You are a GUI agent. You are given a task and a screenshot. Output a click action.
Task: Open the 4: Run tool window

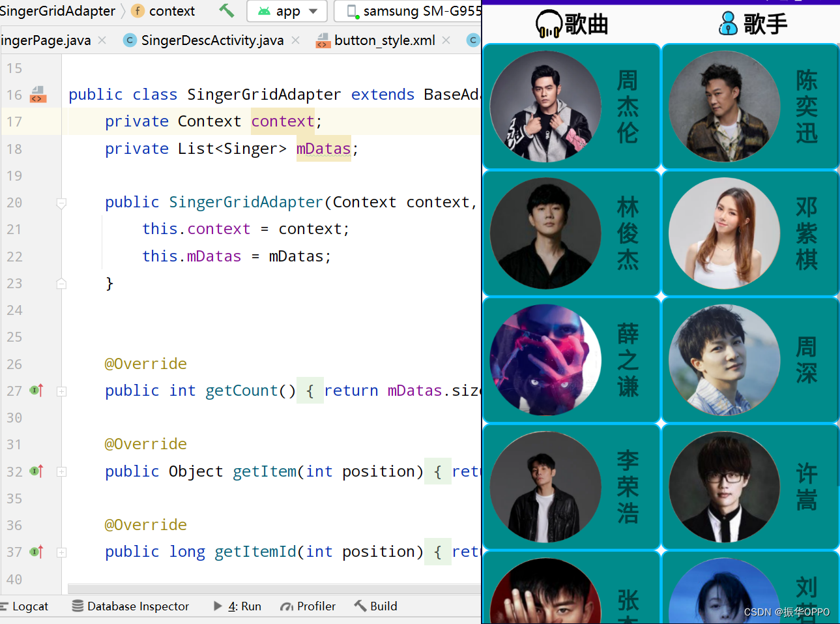click(237, 606)
